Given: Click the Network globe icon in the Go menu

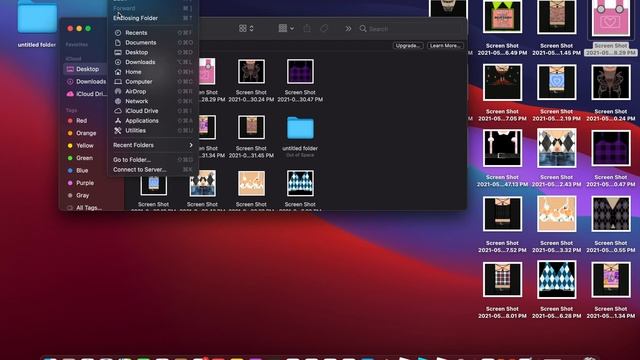Looking at the screenshot, I should (118, 101).
